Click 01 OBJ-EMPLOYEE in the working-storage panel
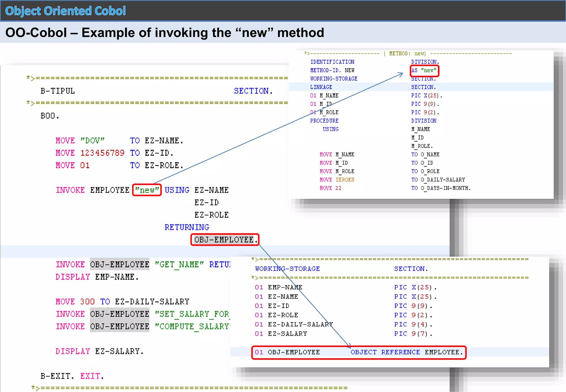Viewport: 566px width, 392px height. coord(287,352)
